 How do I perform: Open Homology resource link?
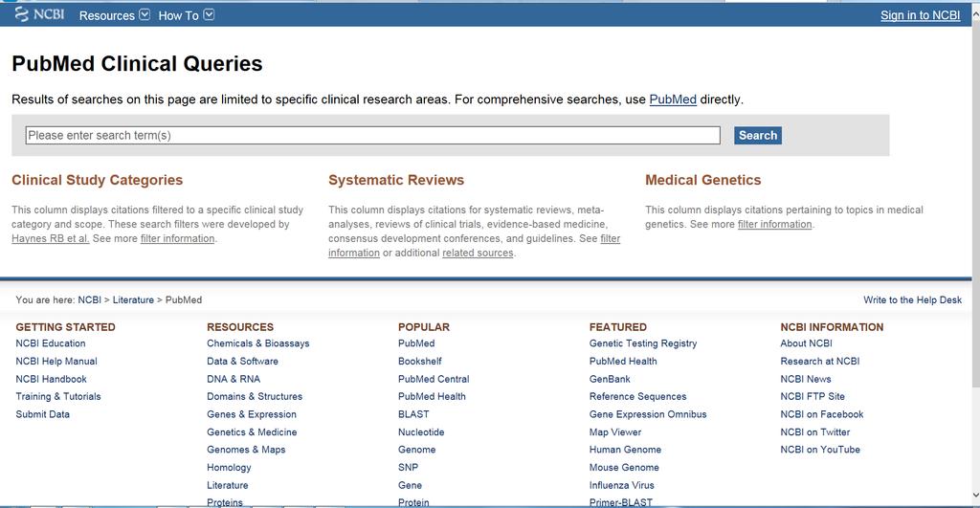229,468
